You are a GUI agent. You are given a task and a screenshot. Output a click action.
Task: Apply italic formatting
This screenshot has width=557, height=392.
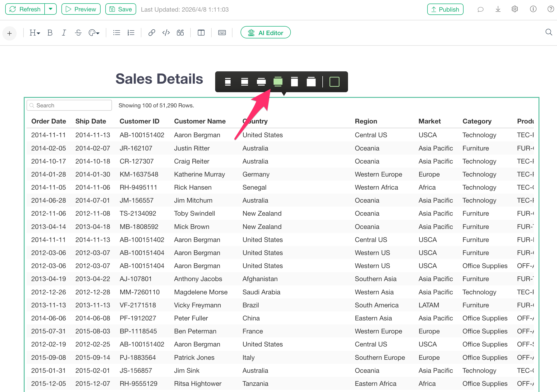(x=64, y=33)
